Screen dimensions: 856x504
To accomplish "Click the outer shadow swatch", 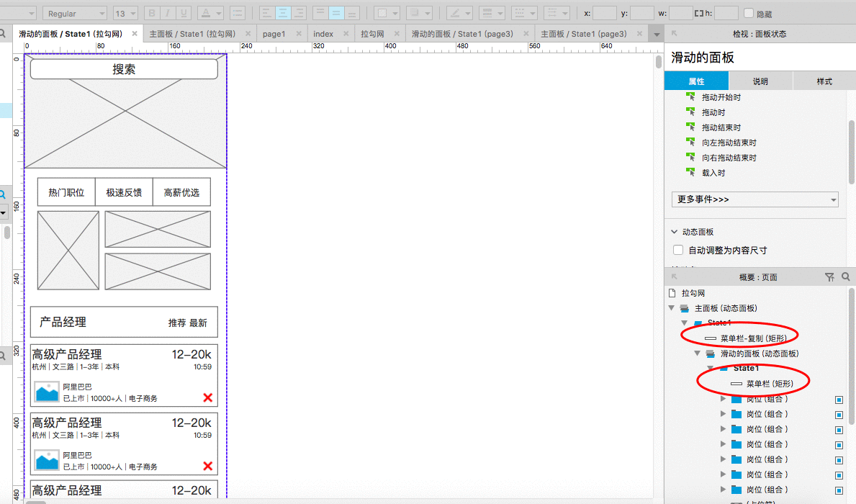I will point(415,13).
